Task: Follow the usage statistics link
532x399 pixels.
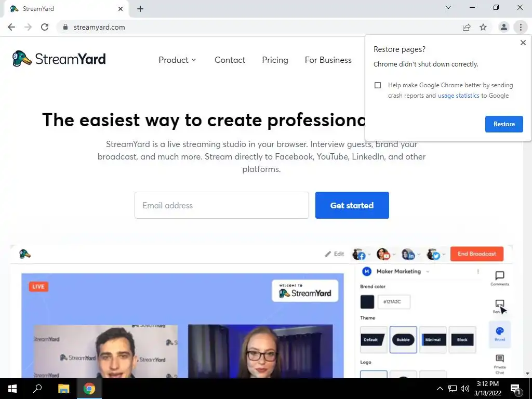Action: 458,96
